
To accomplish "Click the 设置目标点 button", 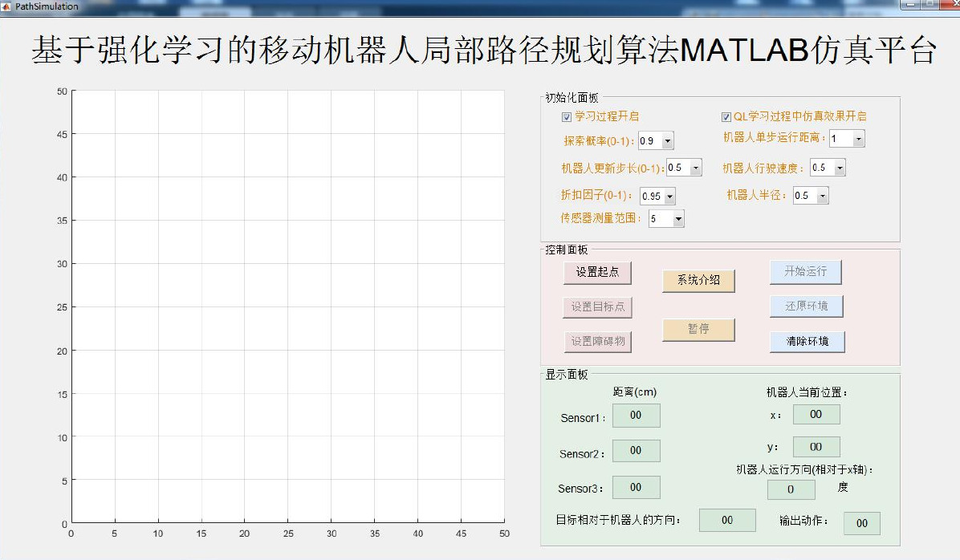I will pos(596,307).
